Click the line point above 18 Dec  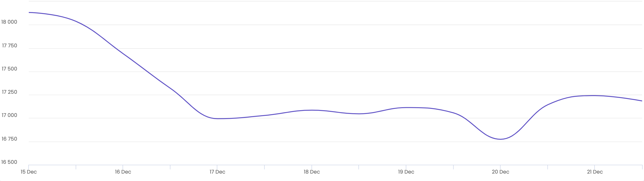tap(312, 110)
